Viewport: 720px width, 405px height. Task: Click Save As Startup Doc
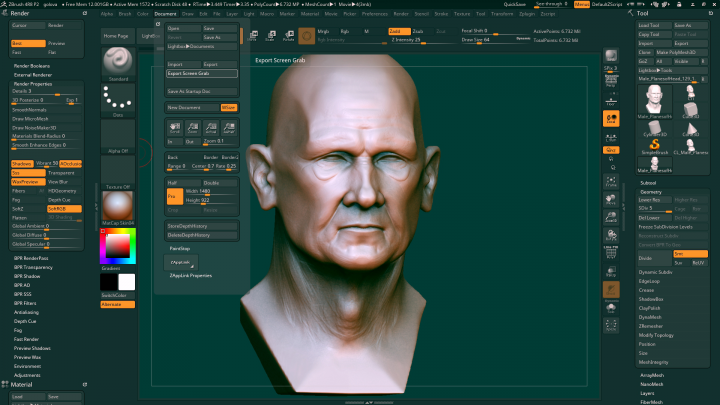202,91
